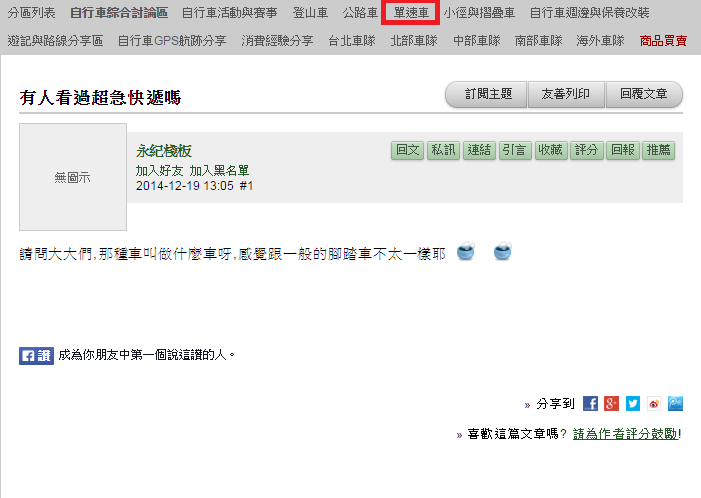This screenshot has width=701, height=498.
Task: Open the 分區列表 menu
Action: 31,13
